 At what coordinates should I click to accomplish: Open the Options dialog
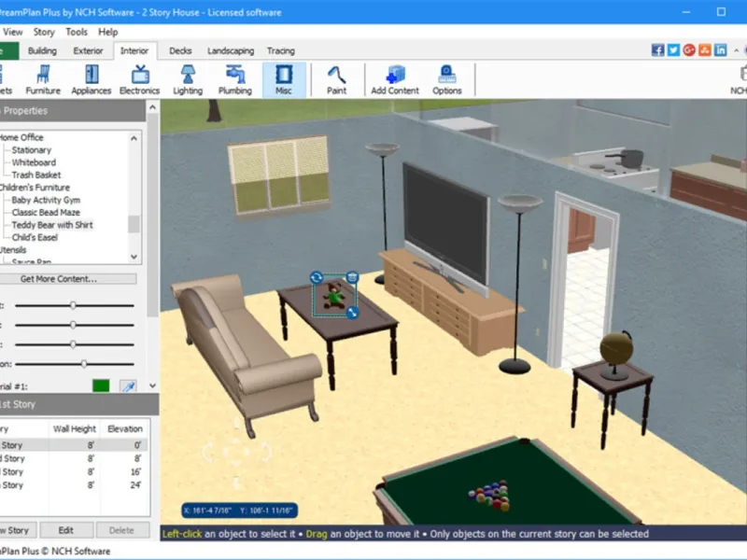pos(447,80)
